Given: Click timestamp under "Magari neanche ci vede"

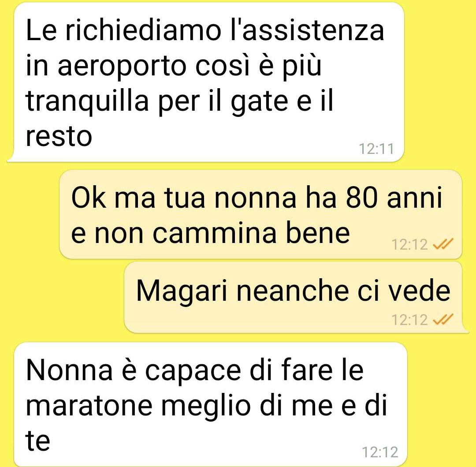Looking at the screenshot, I should (409, 320).
